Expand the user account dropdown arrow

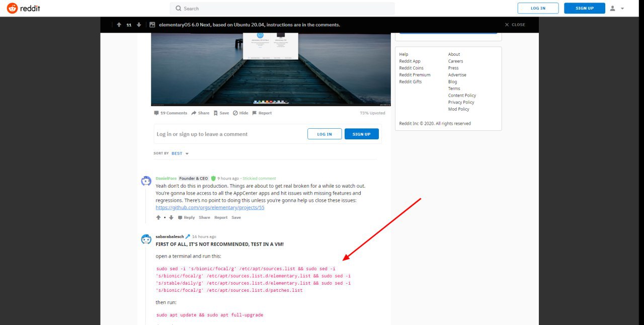[622, 9]
